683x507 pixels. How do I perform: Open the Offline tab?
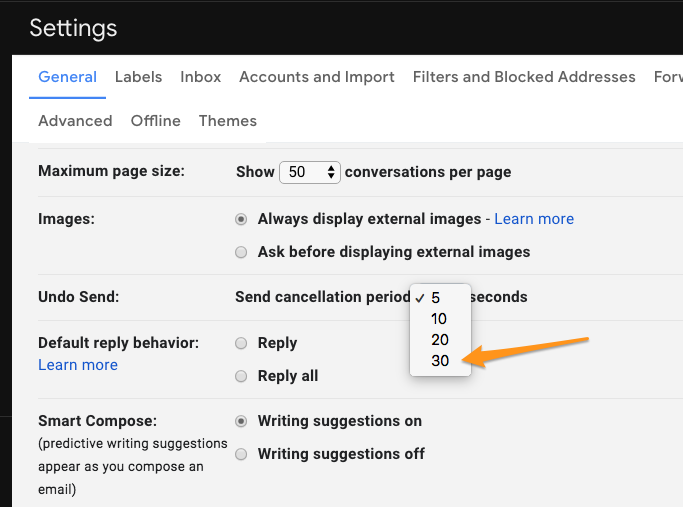tap(156, 121)
